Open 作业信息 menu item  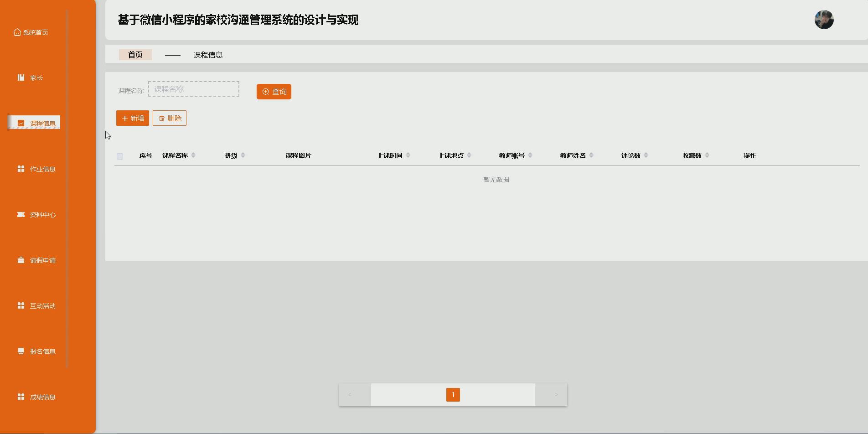[x=36, y=169]
